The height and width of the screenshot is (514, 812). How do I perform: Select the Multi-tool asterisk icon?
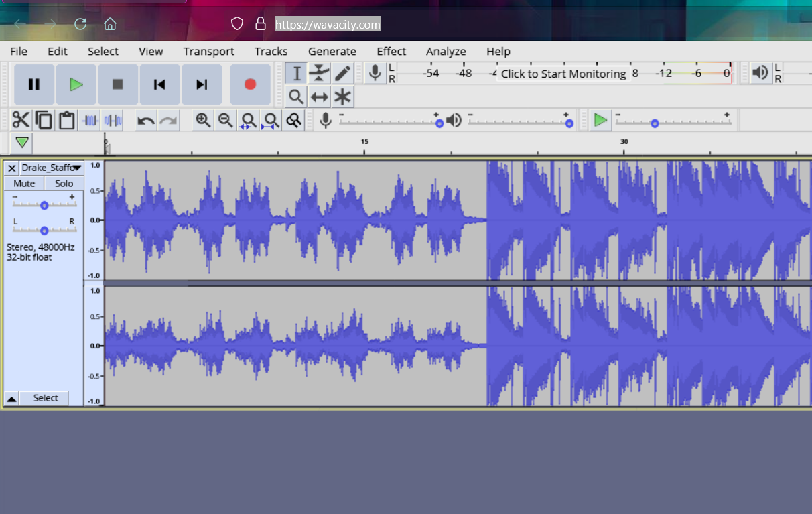(342, 97)
